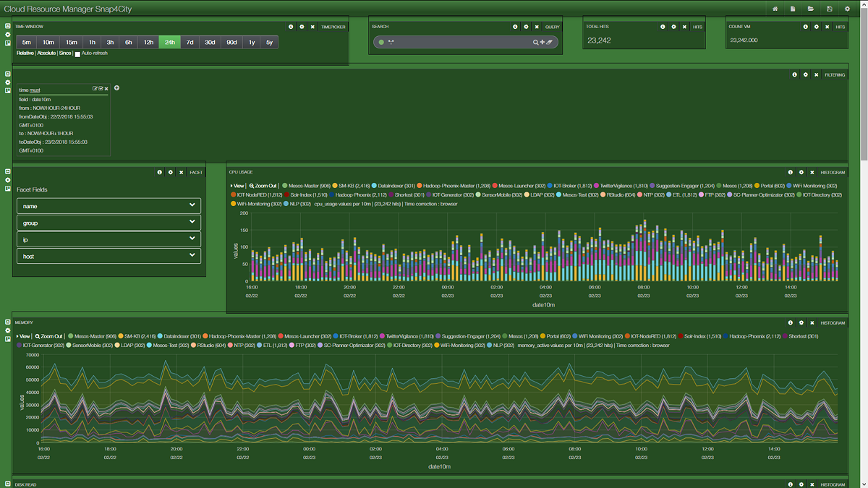This screenshot has height=488, width=868.
Task: Add a new filter with plus icon
Action: pyautogui.click(x=117, y=88)
